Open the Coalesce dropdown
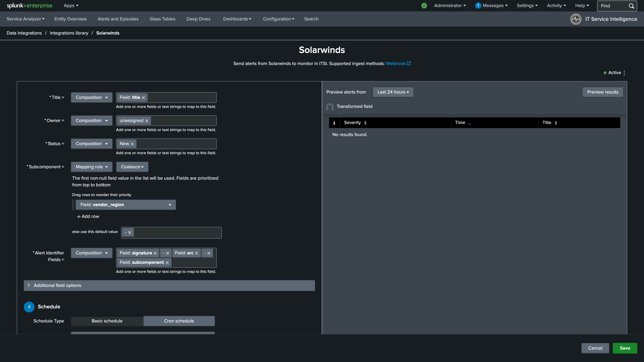Screen dimensions: 644x362 [132, 167]
